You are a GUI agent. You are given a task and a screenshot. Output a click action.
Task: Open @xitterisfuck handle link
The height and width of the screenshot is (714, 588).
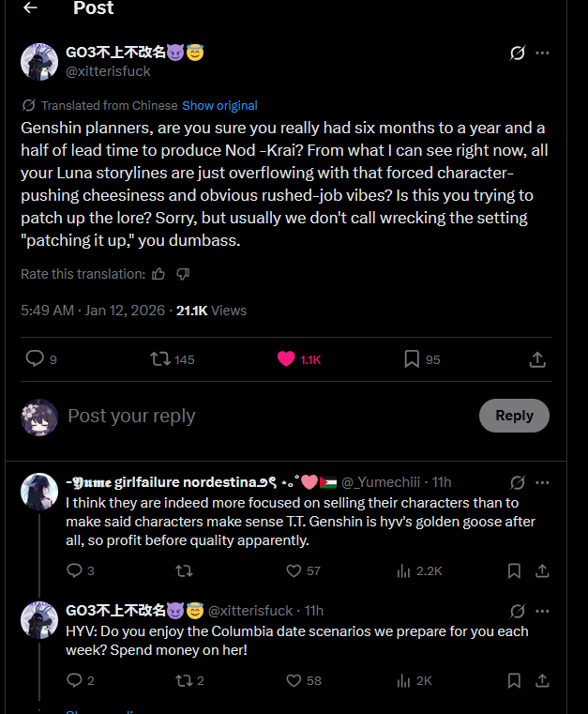click(108, 71)
